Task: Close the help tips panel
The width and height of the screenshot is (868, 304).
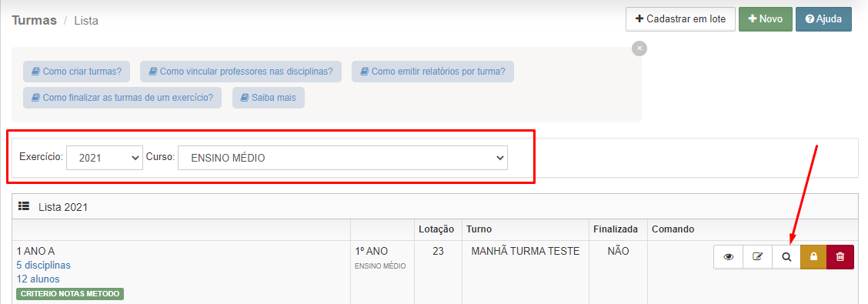Action: tap(639, 48)
